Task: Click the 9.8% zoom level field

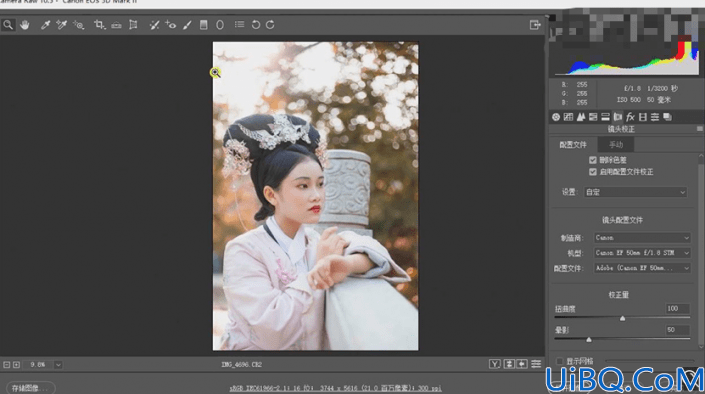Action: pos(38,365)
